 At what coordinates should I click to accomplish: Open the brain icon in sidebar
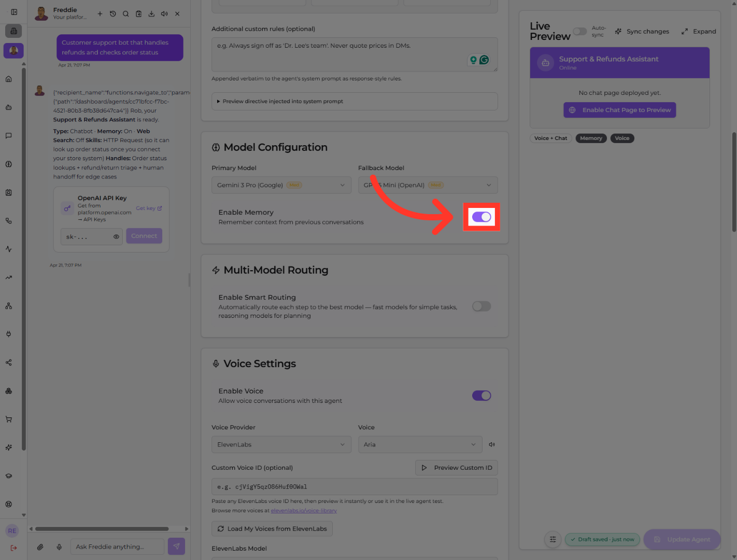pos(9,164)
